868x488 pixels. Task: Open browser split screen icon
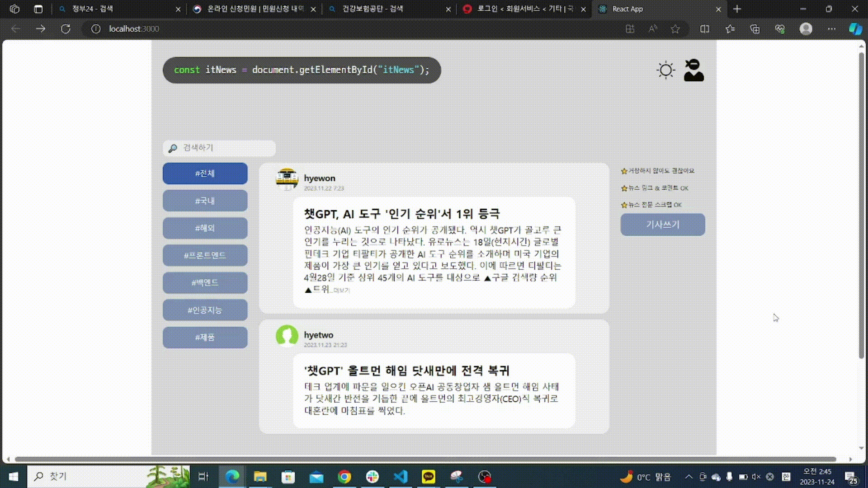coord(704,29)
